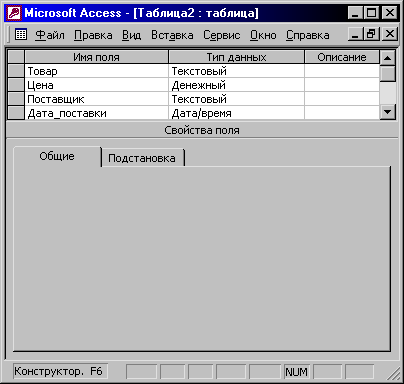The width and height of the screenshot is (404, 384).
Task: Open the Сервис menu
Action: (x=221, y=35)
